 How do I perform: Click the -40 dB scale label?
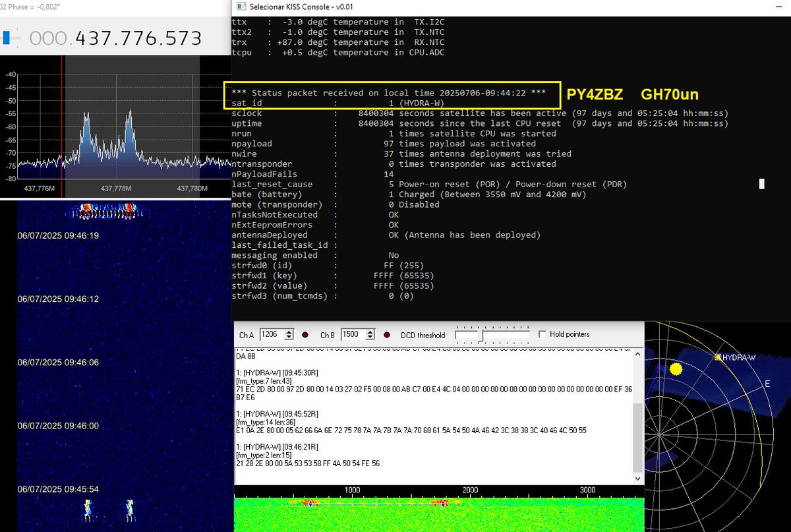tap(11, 74)
